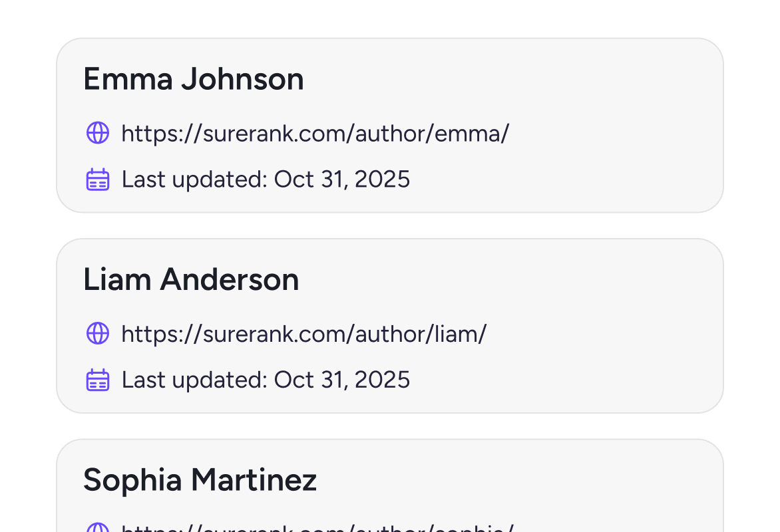This screenshot has height=532, width=780.
Task: Click the purple calendar icon showing Oct 31 date
Action: [x=97, y=179]
